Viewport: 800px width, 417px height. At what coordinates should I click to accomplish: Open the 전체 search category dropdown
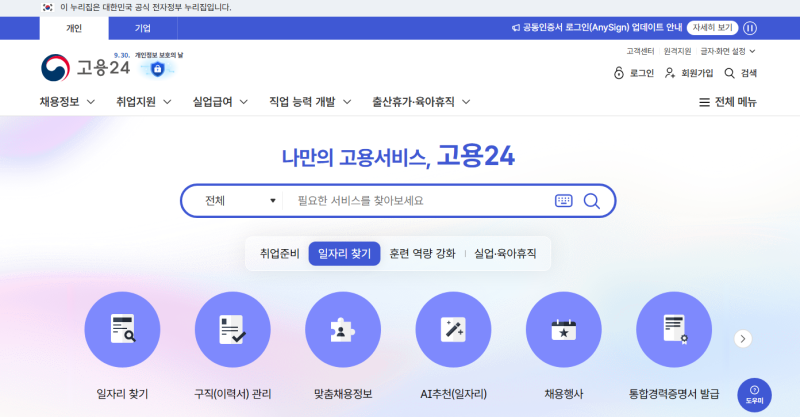pos(240,201)
